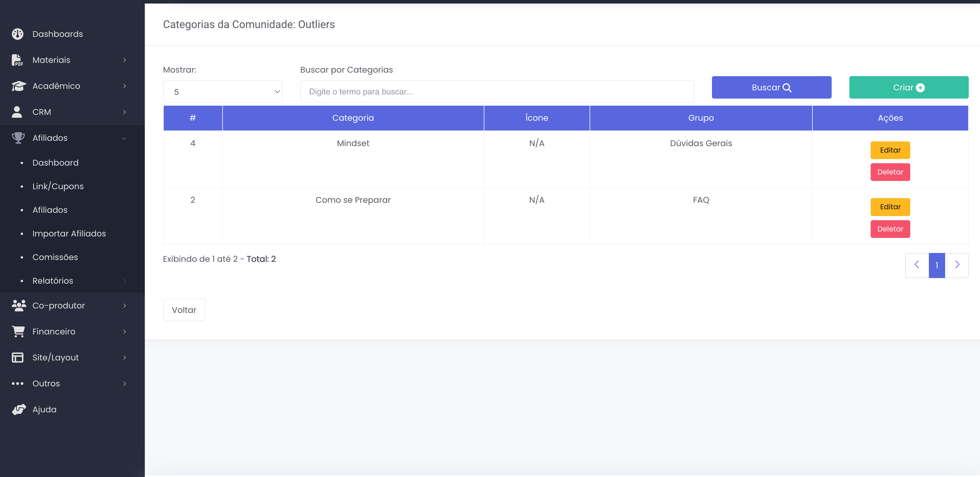Click the Site/Layout window icon
This screenshot has height=477, width=980.
pyautogui.click(x=17, y=357)
